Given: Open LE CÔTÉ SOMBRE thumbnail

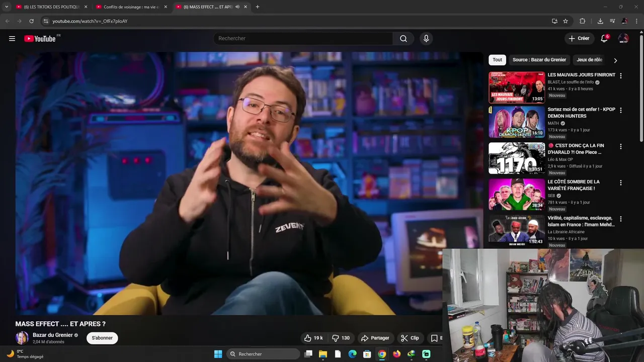Looking at the screenshot, I should (517, 194).
